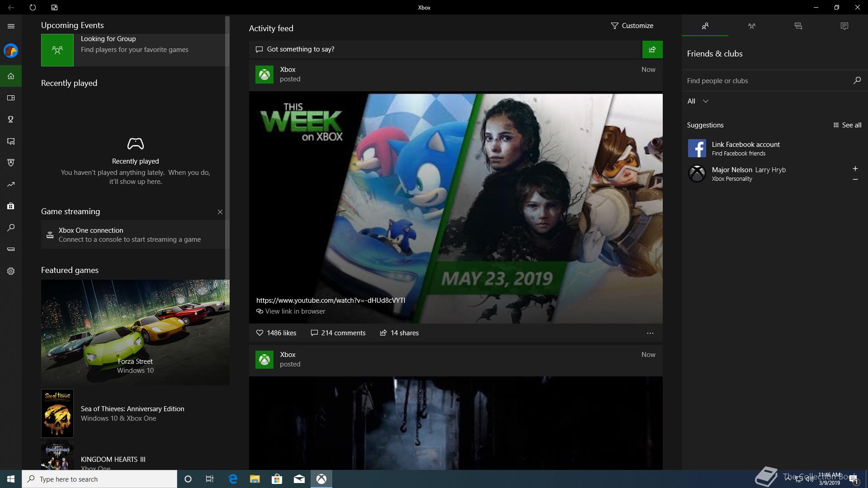Open KINGDOM HEARTS III cover thumbnail
This screenshot has width=868, height=488.
(x=57, y=455)
